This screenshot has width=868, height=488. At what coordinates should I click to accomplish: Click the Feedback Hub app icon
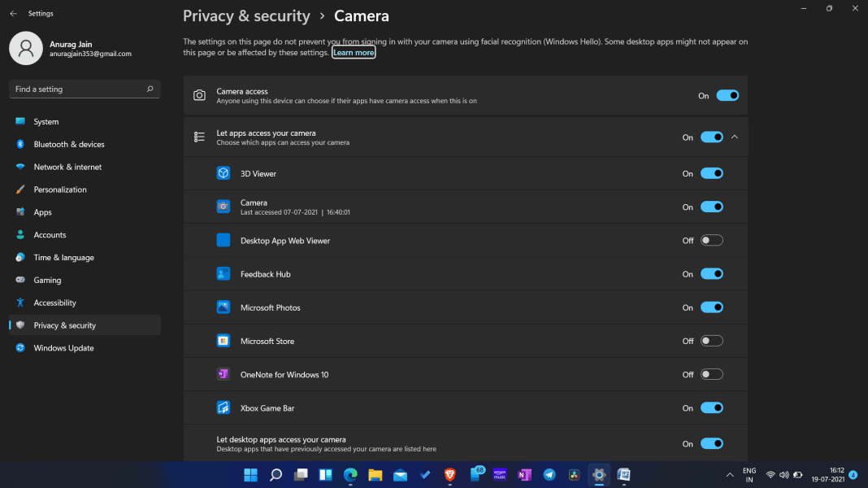click(224, 273)
